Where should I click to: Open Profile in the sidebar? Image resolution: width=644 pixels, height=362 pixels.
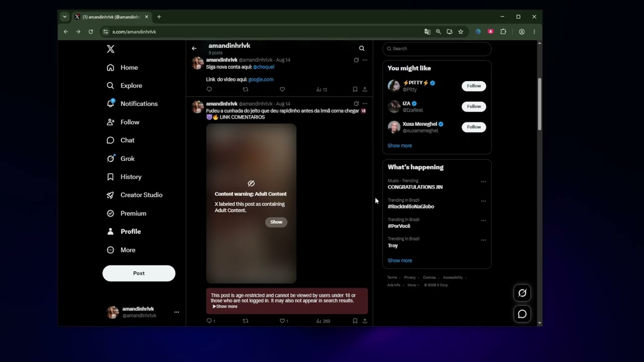(124, 231)
